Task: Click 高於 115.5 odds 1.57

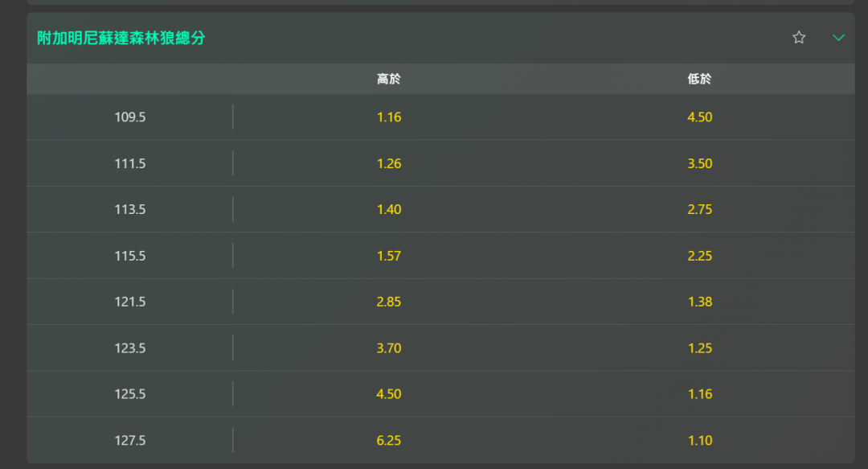Action: 389,256
